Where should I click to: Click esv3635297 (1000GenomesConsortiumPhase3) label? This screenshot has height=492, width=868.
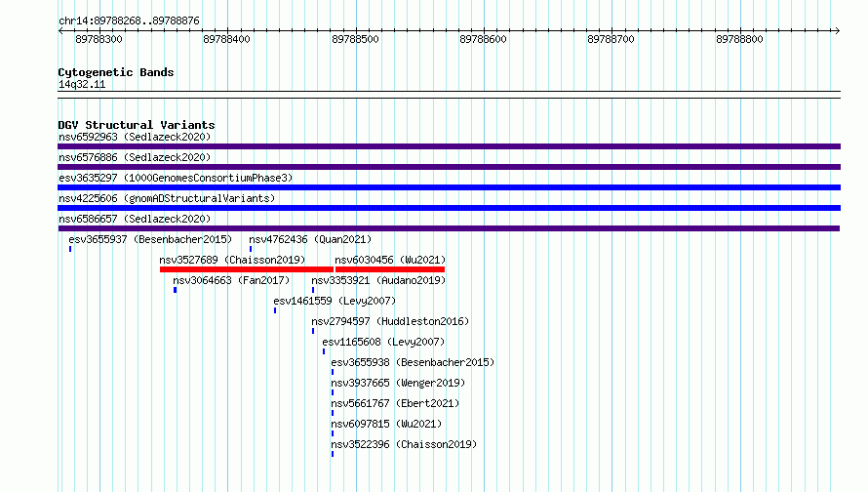[x=176, y=178]
